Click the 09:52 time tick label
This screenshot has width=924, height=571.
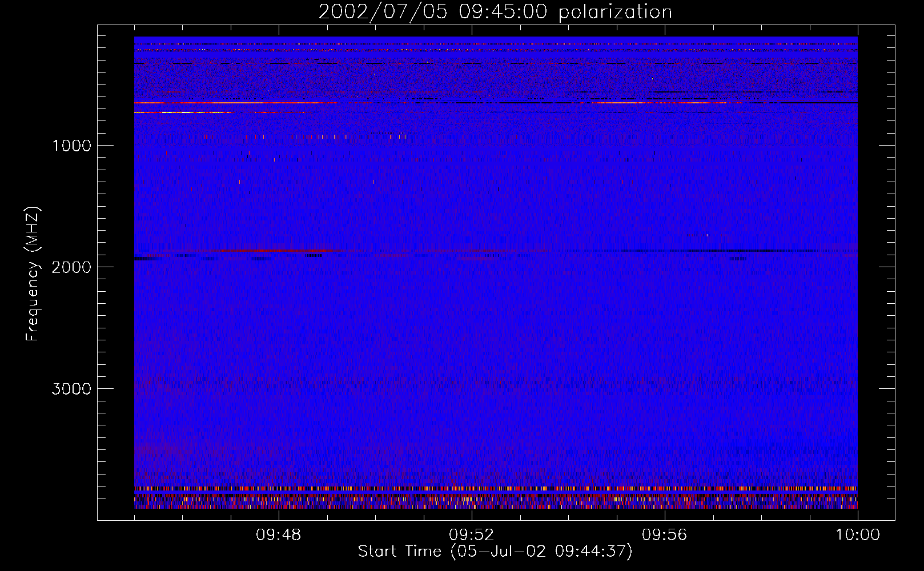tap(472, 535)
